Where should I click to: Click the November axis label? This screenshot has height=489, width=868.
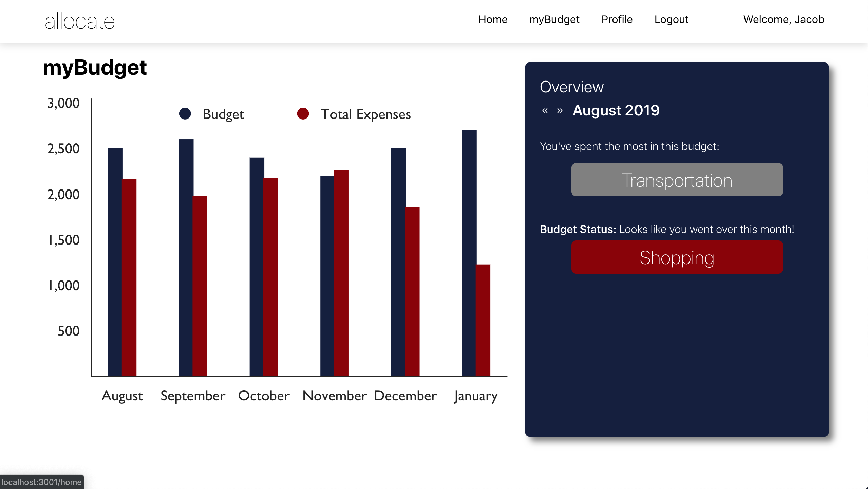tap(334, 396)
